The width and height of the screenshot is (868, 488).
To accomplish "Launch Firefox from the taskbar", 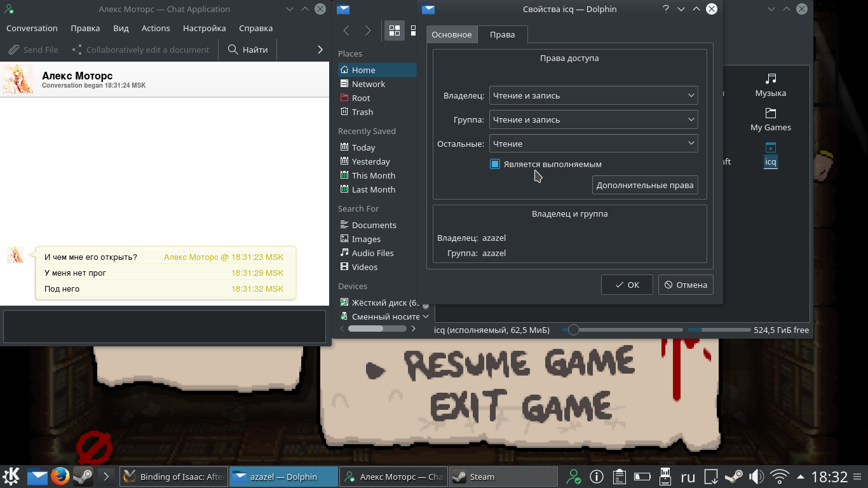I will pos(60,476).
